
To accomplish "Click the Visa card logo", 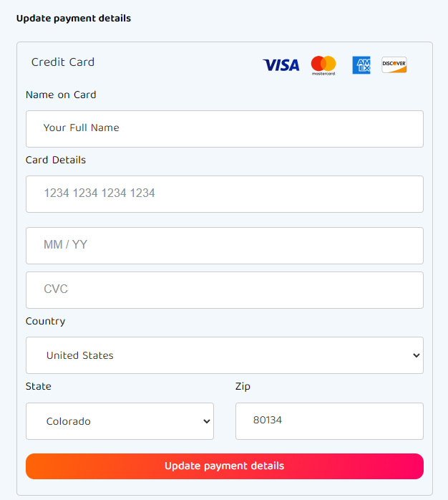I will pyautogui.click(x=281, y=65).
